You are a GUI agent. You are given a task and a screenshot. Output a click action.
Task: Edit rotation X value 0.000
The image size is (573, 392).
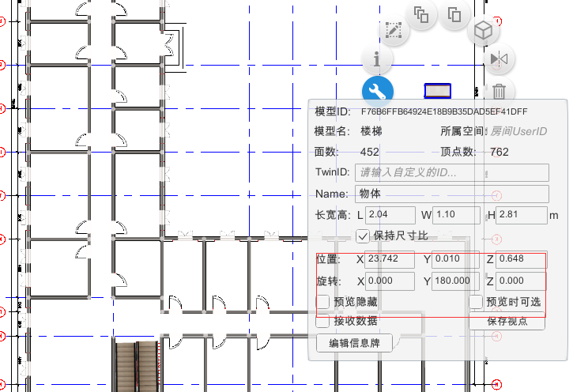coord(390,281)
